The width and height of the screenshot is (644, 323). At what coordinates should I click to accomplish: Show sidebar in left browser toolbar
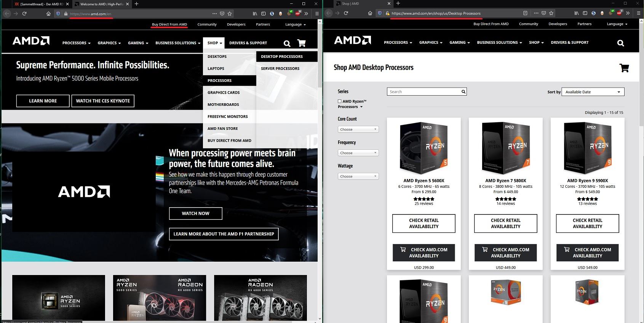tap(263, 13)
